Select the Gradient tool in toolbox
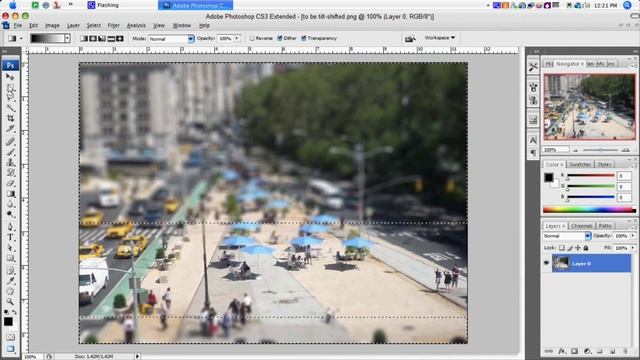This screenshot has width=640, height=360. (x=10, y=194)
